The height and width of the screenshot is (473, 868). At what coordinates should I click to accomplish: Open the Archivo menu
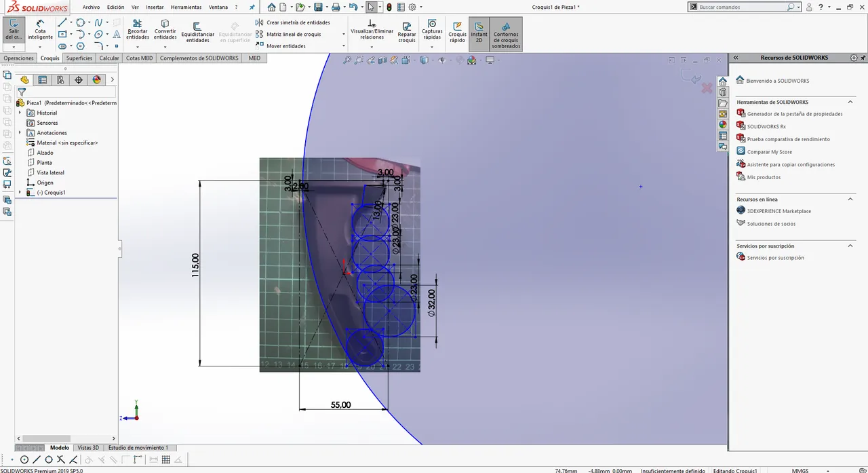pyautogui.click(x=91, y=7)
